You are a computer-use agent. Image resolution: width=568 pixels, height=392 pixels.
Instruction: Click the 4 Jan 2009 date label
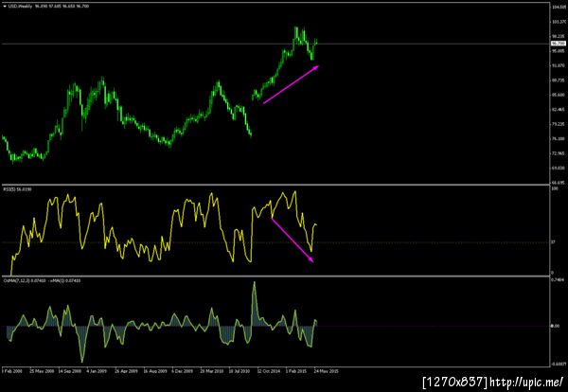pyautogui.click(x=96, y=371)
